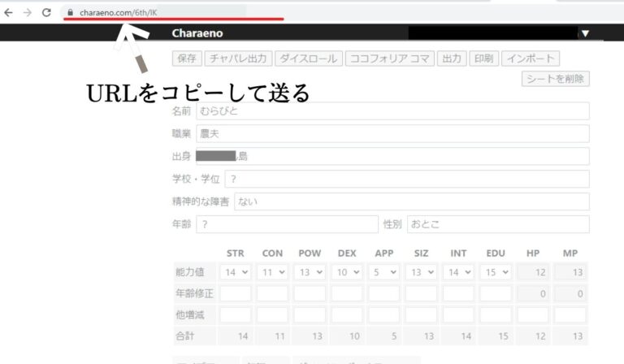Screen dimensions: 624x364
Task: Click the 職業 occupation input field
Action: [392, 134]
